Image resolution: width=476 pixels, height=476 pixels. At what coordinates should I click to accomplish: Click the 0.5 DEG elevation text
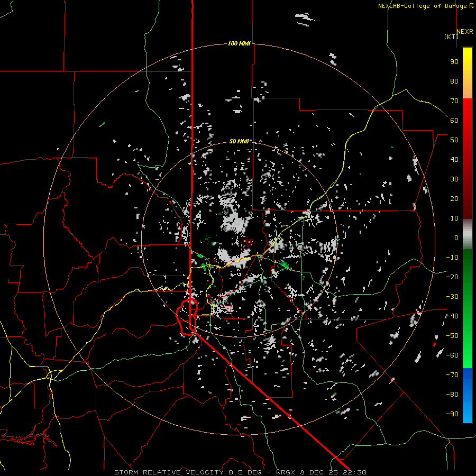(x=246, y=472)
